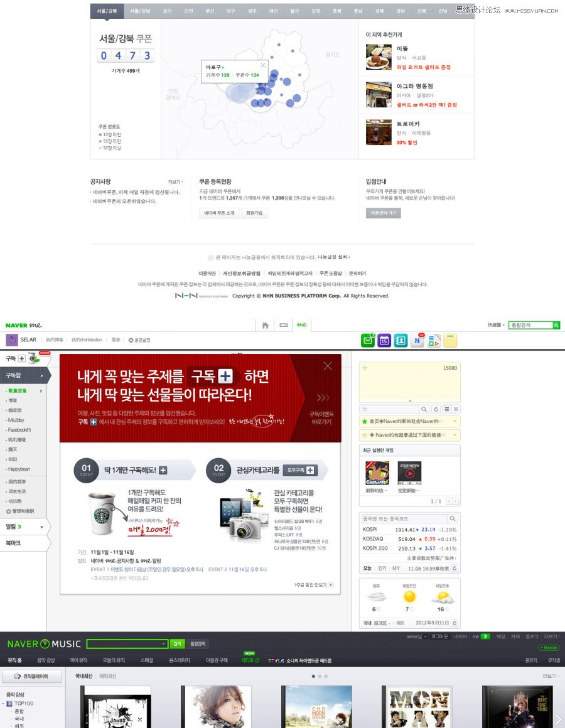Open the teal contacts icon
The width and height of the screenshot is (565, 728).
401,340
